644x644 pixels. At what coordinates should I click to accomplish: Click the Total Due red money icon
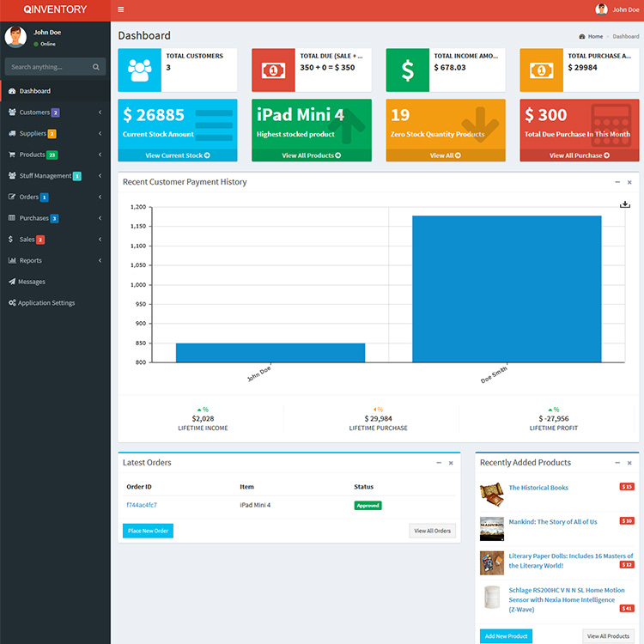pyautogui.click(x=273, y=70)
